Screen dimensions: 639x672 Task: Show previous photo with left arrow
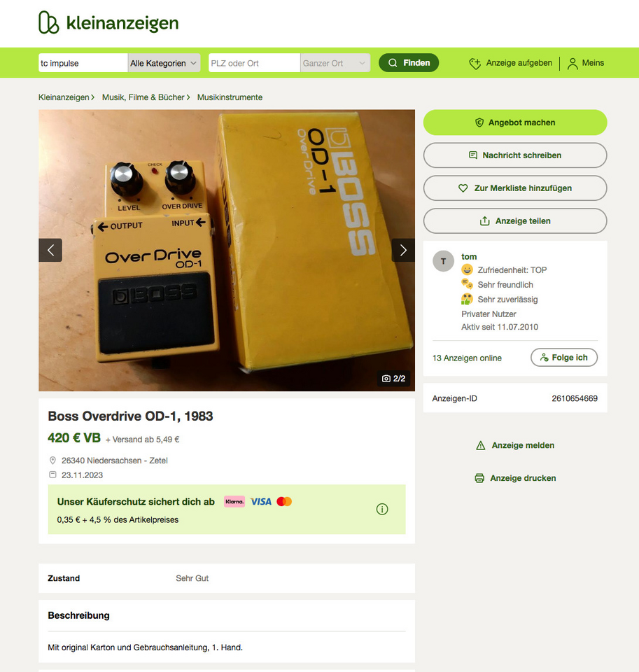point(50,251)
